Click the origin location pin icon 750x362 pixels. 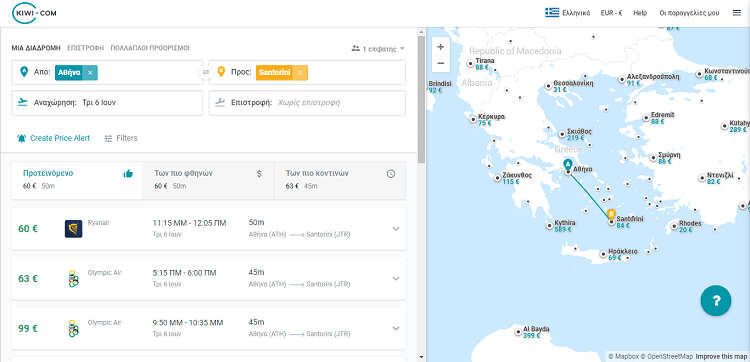click(x=23, y=72)
